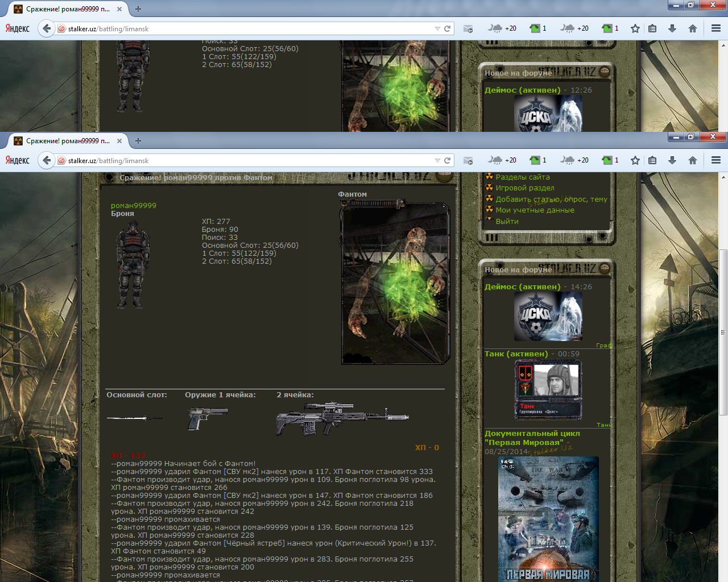
Task: Open second weather +20 widget in front window
Action: click(574, 160)
